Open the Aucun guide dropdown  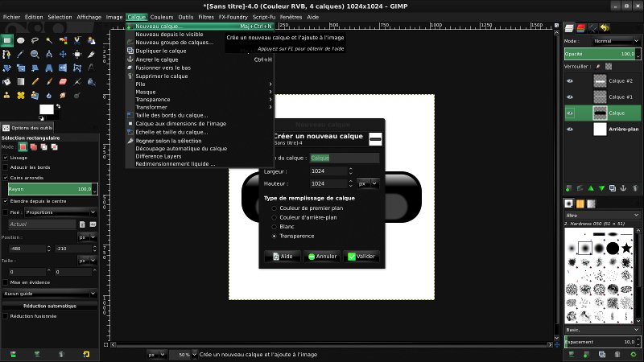[49, 294]
